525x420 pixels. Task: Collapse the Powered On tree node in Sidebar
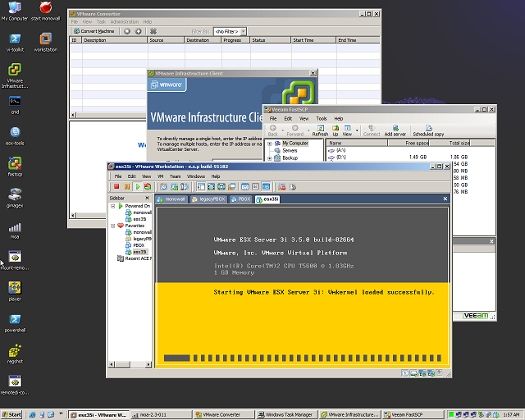click(x=113, y=206)
